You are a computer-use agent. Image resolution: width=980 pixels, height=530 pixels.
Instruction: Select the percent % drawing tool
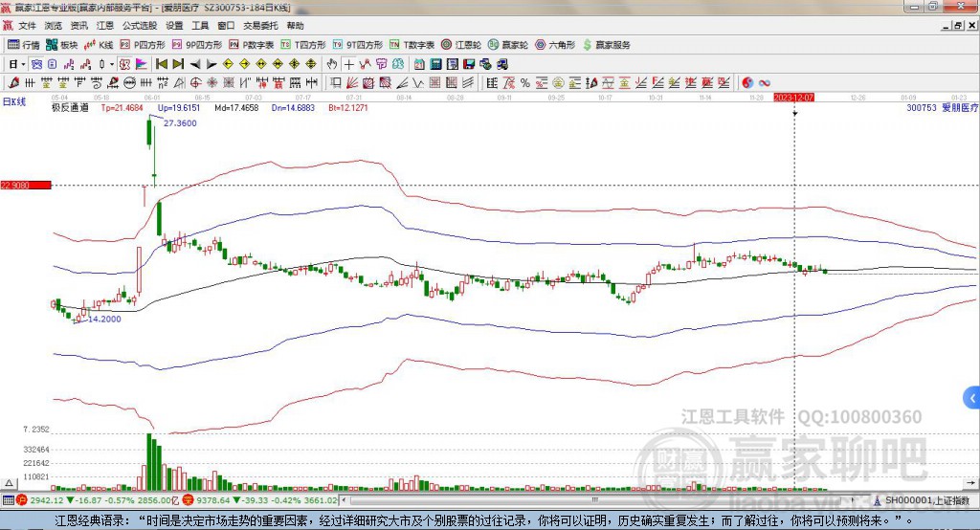[525, 82]
